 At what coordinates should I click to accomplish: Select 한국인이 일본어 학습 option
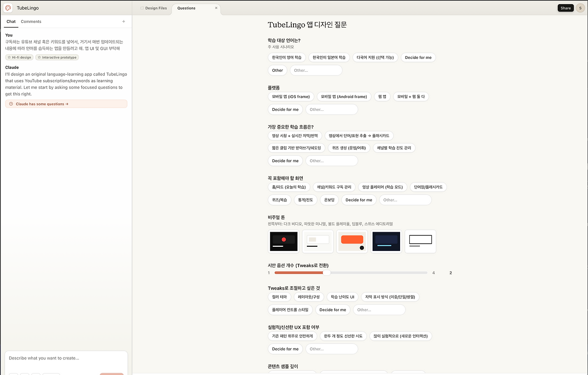pos(329,57)
